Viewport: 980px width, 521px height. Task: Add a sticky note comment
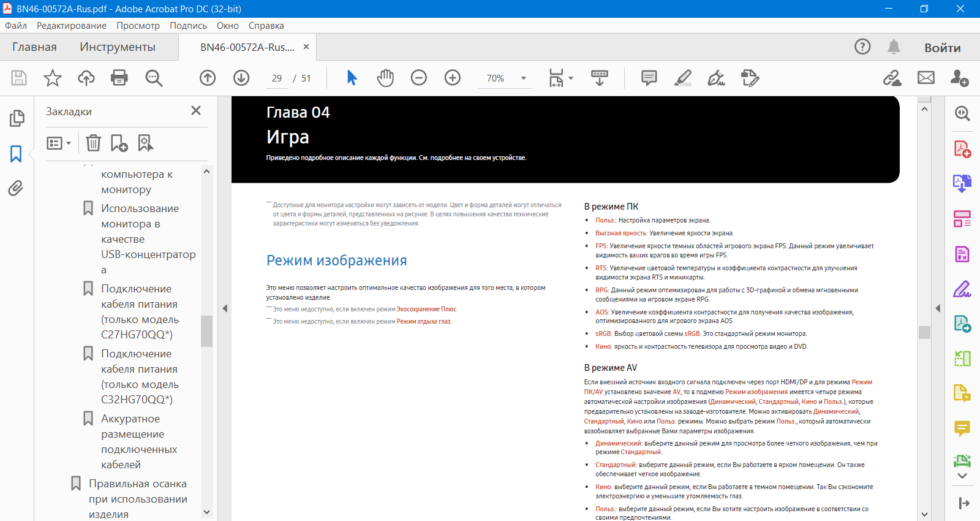click(x=649, y=78)
